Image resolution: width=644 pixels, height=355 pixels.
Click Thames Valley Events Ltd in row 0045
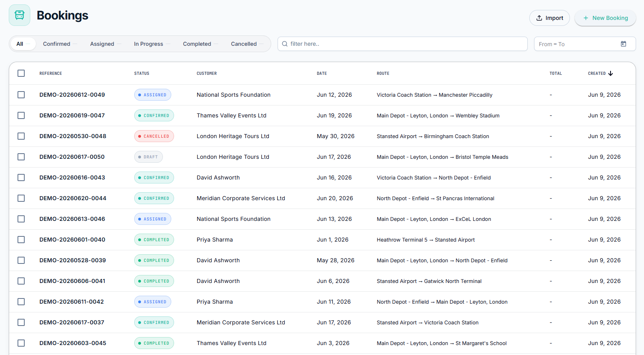tap(231, 343)
